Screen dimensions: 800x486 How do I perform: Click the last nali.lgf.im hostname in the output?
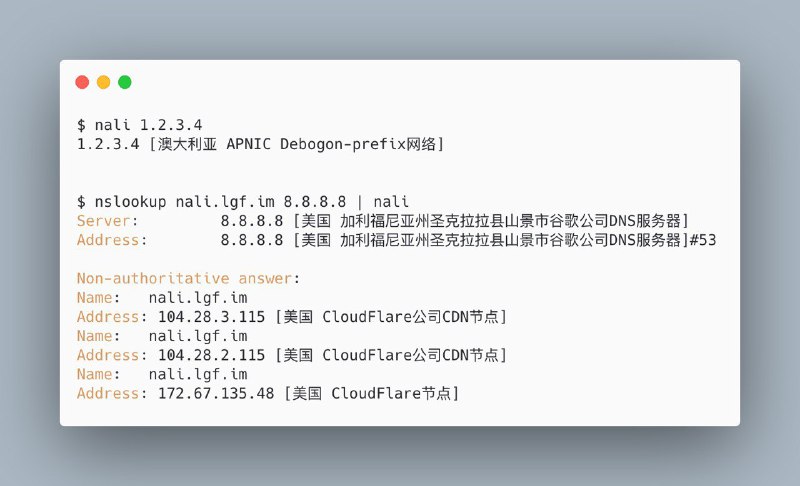click(x=198, y=374)
